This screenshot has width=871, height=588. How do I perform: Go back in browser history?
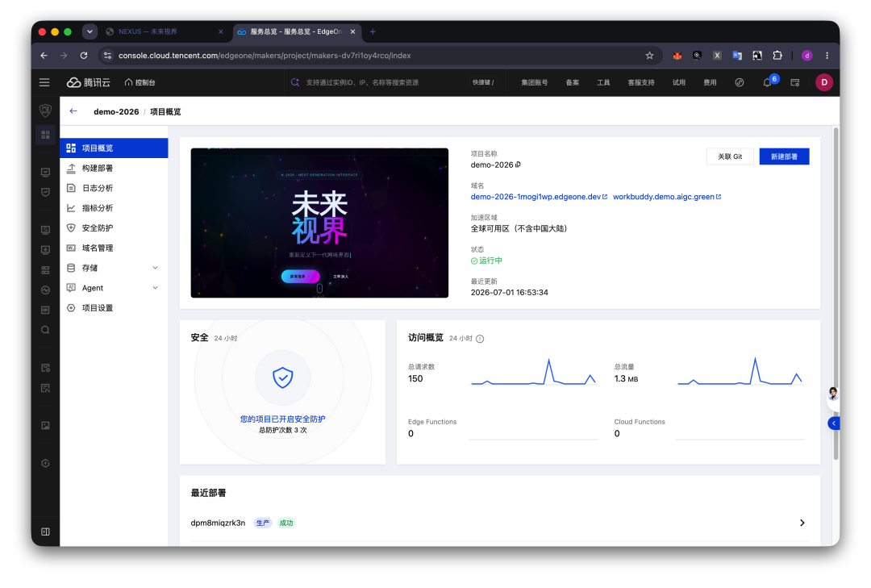pos(44,56)
